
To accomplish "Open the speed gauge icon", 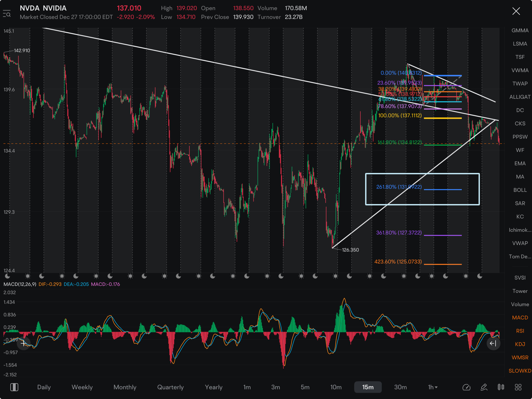I will point(466,387).
